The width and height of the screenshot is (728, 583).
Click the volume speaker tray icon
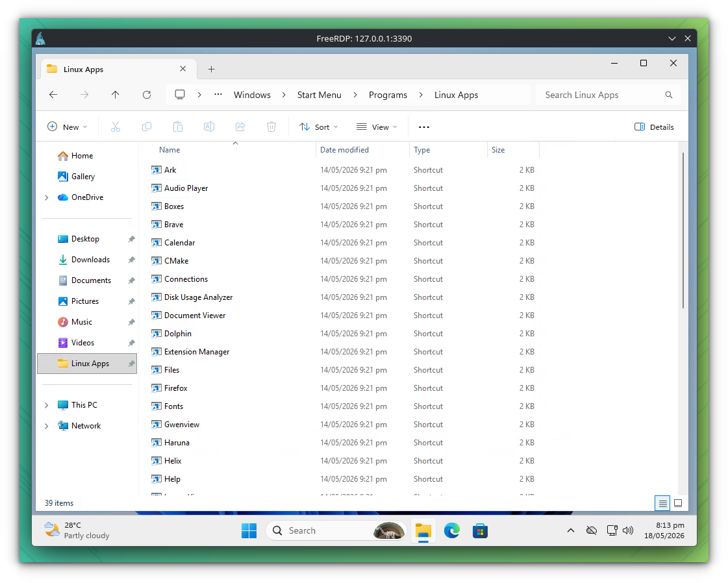click(x=628, y=530)
